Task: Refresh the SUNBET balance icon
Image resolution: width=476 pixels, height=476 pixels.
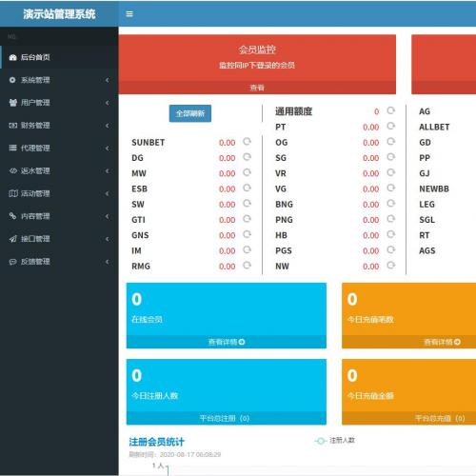Action: 247,142
